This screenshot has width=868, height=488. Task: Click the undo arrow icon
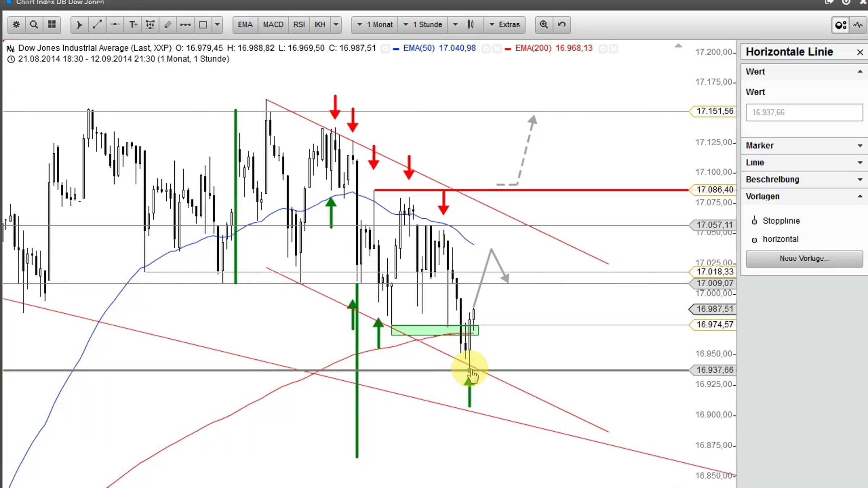pyautogui.click(x=562, y=25)
